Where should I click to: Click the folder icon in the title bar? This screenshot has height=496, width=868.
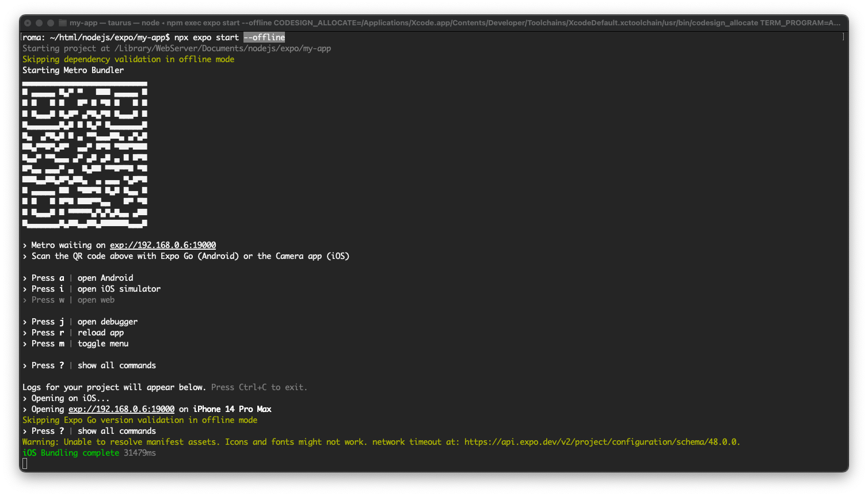point(63,23)
